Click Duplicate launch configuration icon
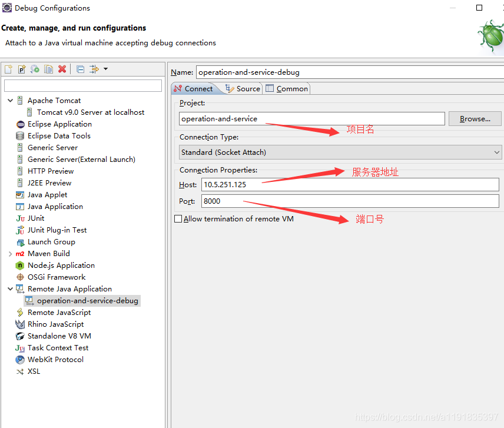 (x=48, y=69)
